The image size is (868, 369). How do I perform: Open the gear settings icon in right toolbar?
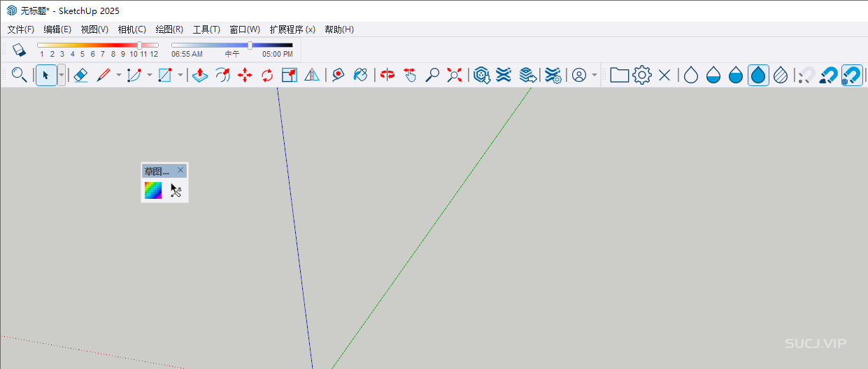[x=642, y=75]
